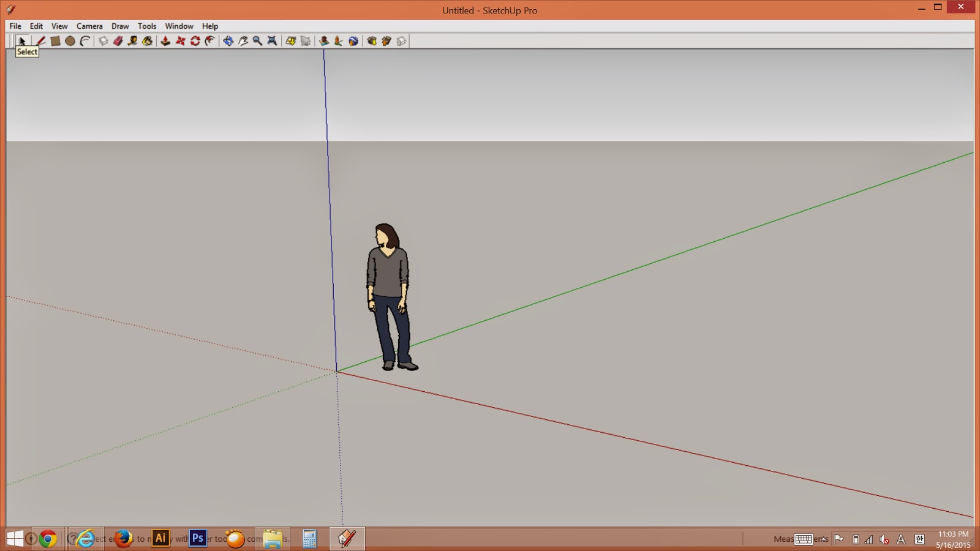This screenshot has height=551, width=980.
Task: Select the Arc tool
Action: click(x=84, y=41)
